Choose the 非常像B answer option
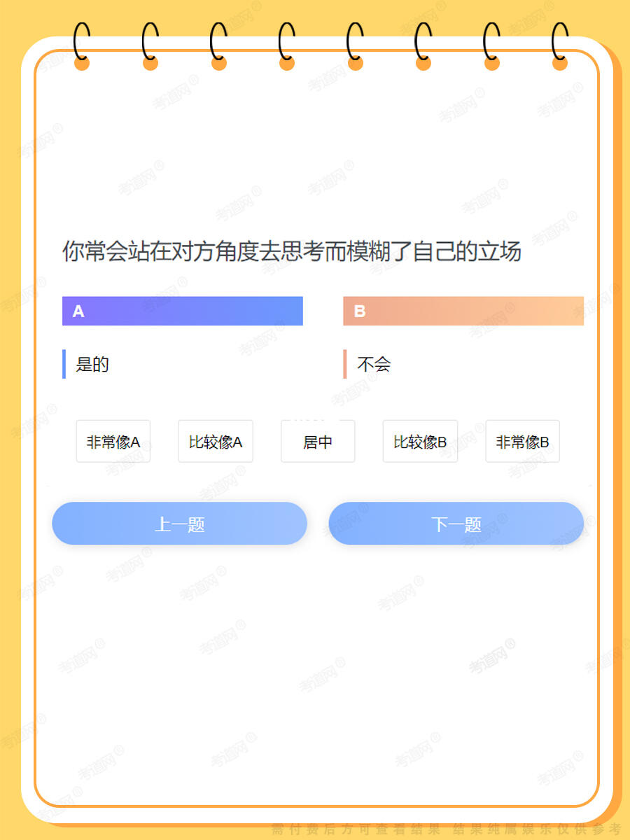Viewport: 630px width, 840px height. [523, 442]
